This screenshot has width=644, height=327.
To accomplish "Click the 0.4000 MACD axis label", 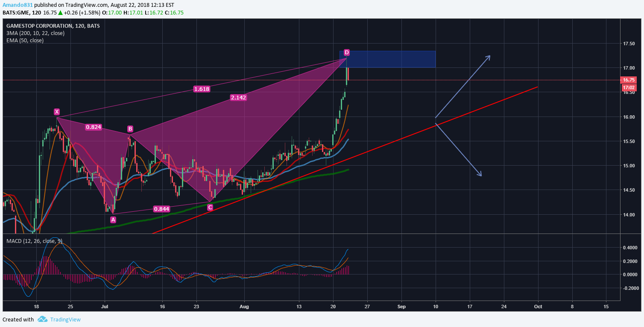I will 630,248.
